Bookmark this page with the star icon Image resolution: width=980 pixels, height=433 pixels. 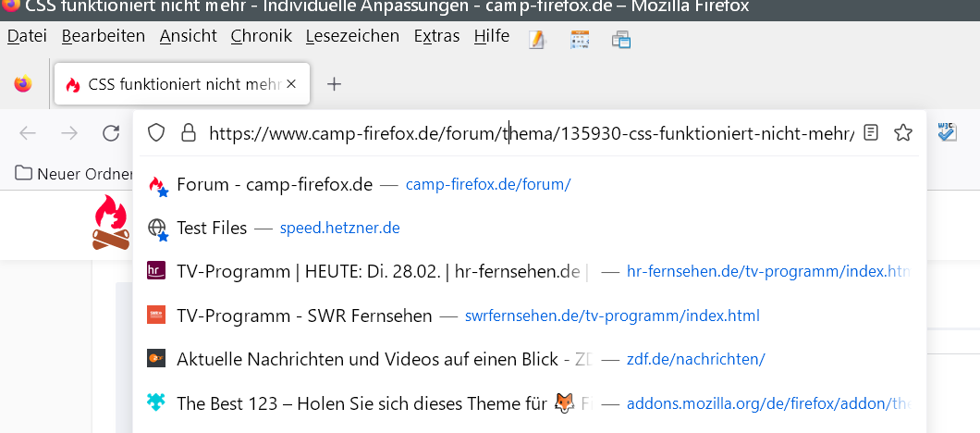tap(903, 133)
